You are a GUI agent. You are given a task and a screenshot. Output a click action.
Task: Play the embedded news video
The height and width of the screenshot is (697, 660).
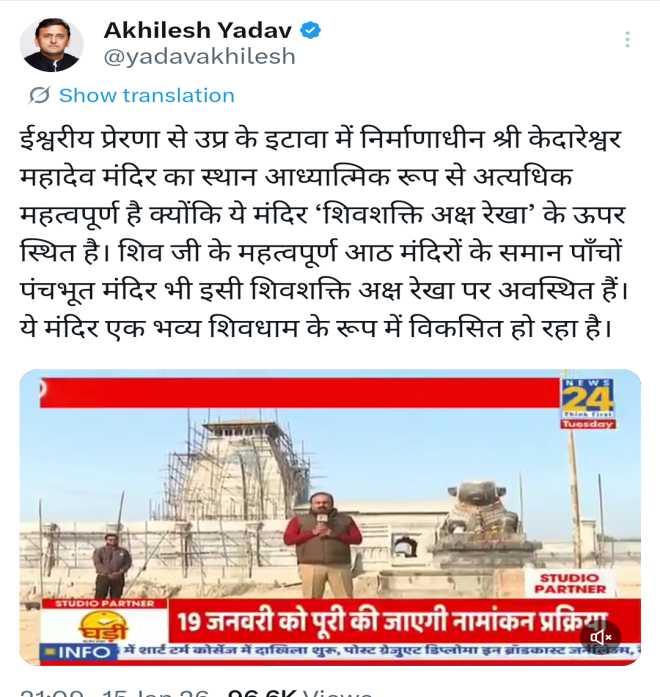330,517
